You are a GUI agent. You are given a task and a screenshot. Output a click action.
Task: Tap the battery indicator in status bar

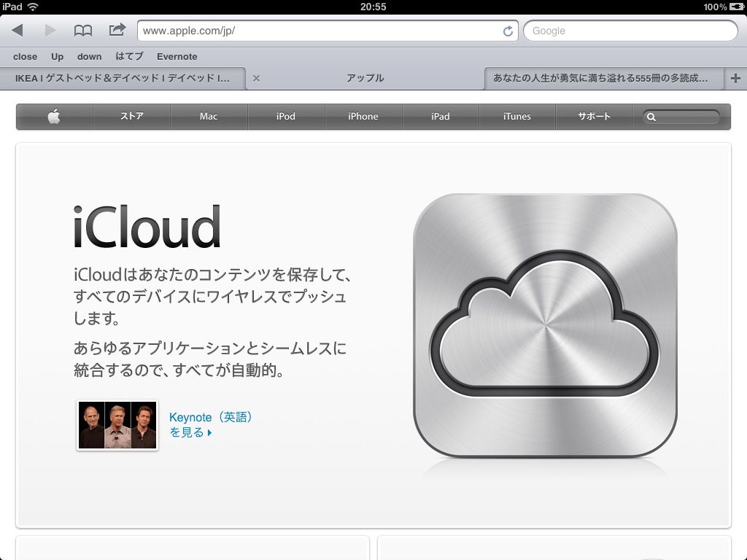[x=737, y=7]
